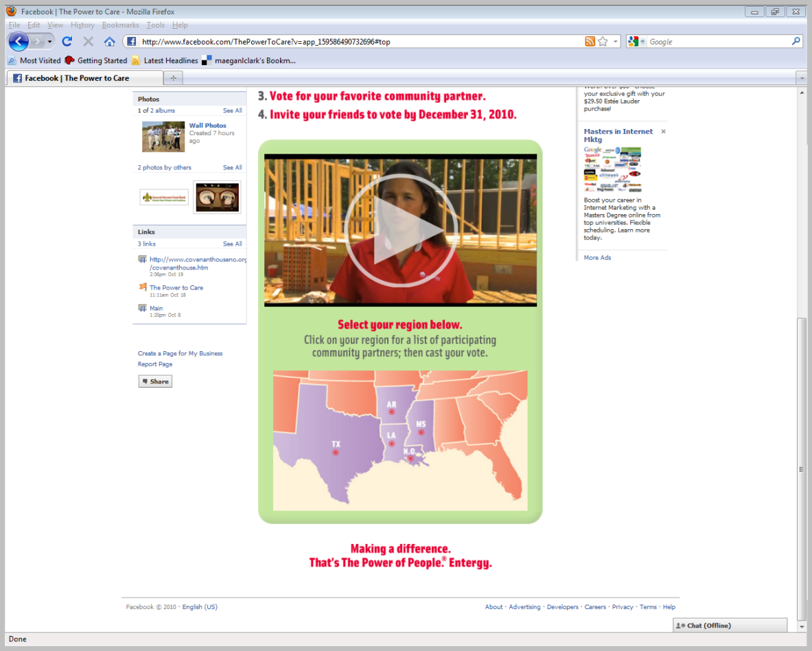Click the Getting Started bookmark
812x651 pixels.
(96, 60)
